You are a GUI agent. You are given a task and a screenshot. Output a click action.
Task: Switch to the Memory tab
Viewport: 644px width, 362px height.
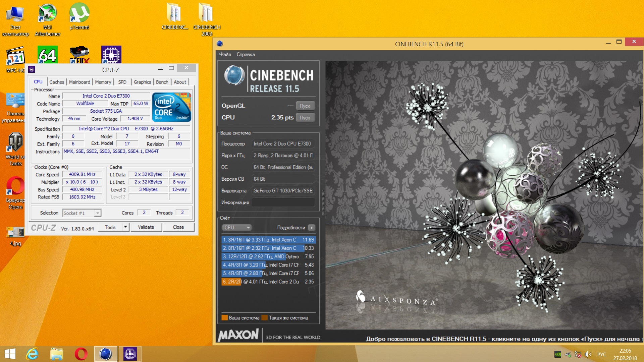click(103, 82)
